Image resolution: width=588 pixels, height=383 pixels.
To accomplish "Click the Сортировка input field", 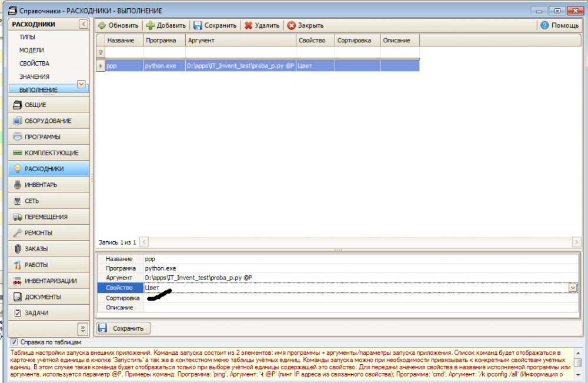I will click(361, 298).
